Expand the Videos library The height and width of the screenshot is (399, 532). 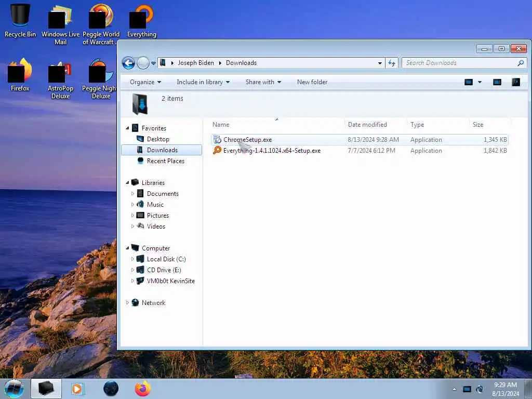click(132, 226)
